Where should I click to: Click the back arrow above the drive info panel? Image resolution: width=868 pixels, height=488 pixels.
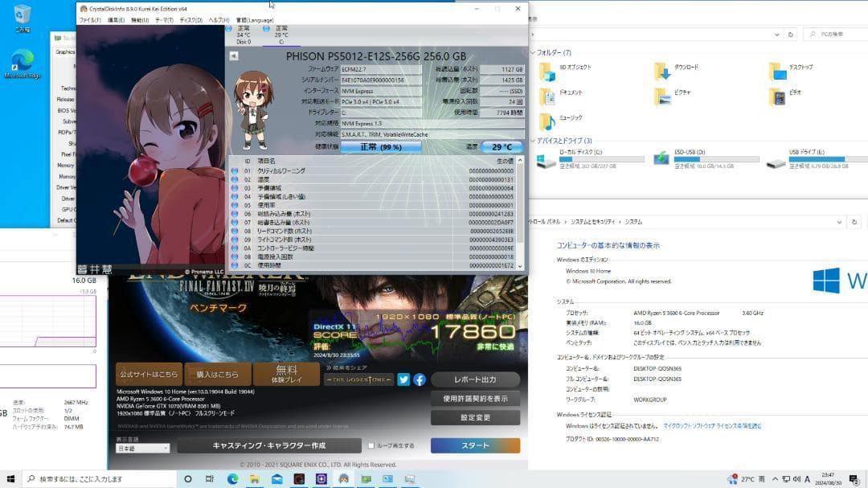pyautogui.click(x=233, y=55)
